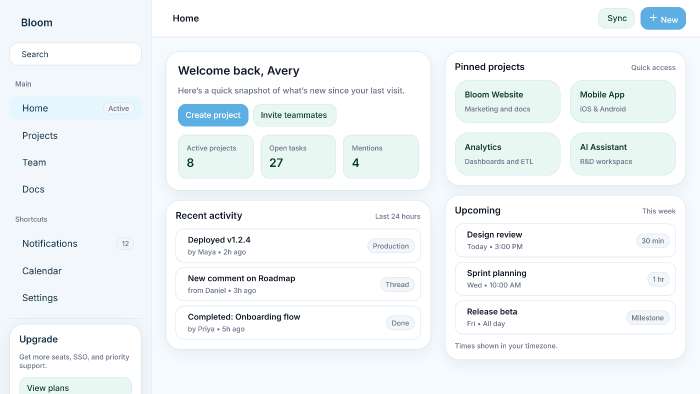Click the Milestone badge
This screenshot has width=700, height=394.
coord(648,318)
